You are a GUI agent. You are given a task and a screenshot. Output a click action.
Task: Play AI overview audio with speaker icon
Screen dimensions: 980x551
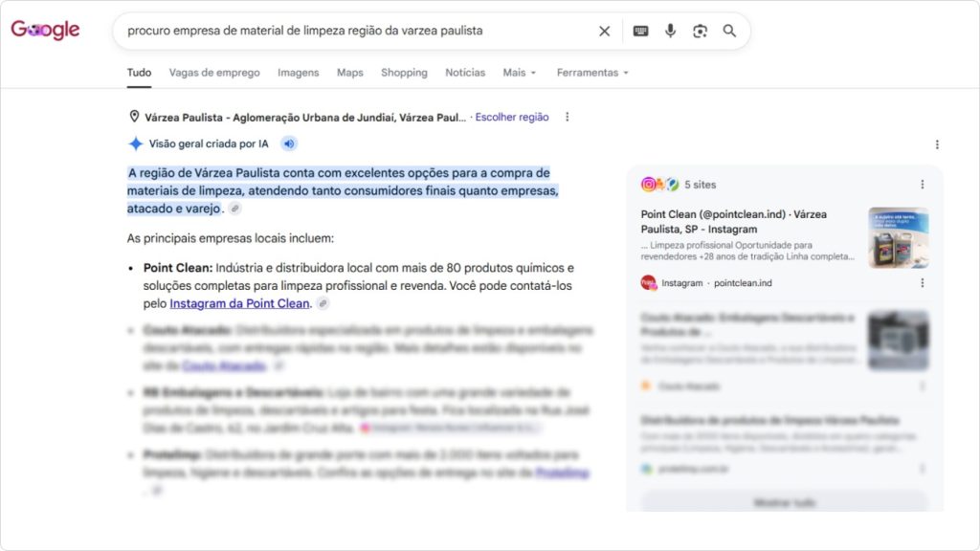tap(289, 143)
